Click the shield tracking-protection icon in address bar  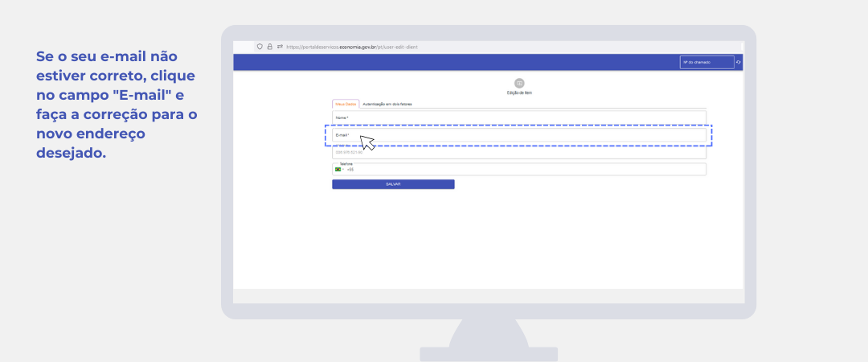pyautogui.click(x=260, y=47)
